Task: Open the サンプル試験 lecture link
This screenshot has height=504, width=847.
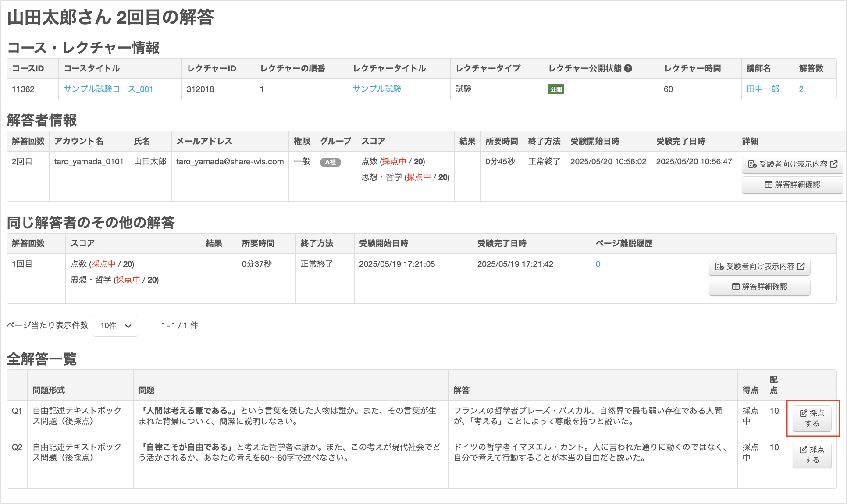Action: [377, 89]
